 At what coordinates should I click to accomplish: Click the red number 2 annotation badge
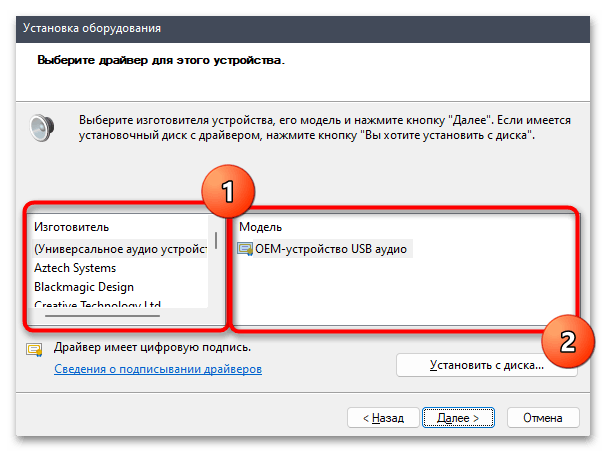tap(568, 342)
